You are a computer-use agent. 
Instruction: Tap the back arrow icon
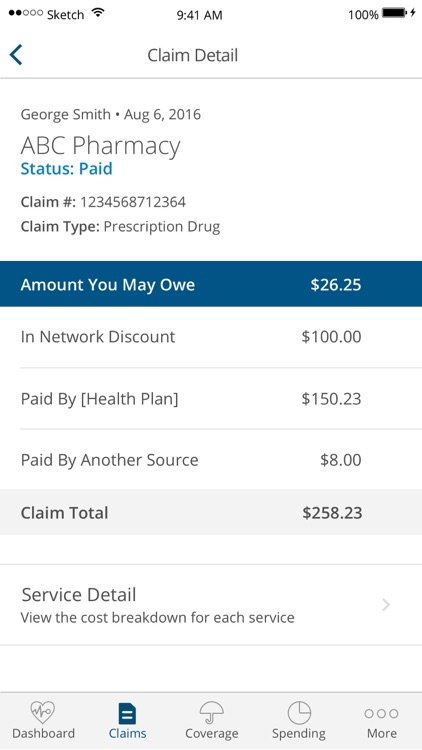coord(16,55)
